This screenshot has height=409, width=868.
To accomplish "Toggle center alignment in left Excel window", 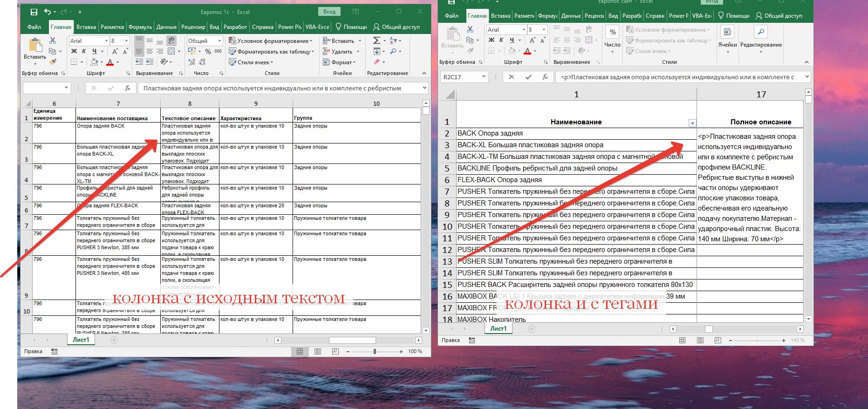I will (x=150, y=51).
